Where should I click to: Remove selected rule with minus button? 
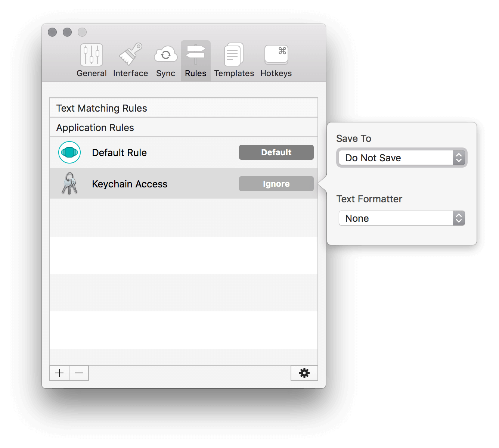79,373
